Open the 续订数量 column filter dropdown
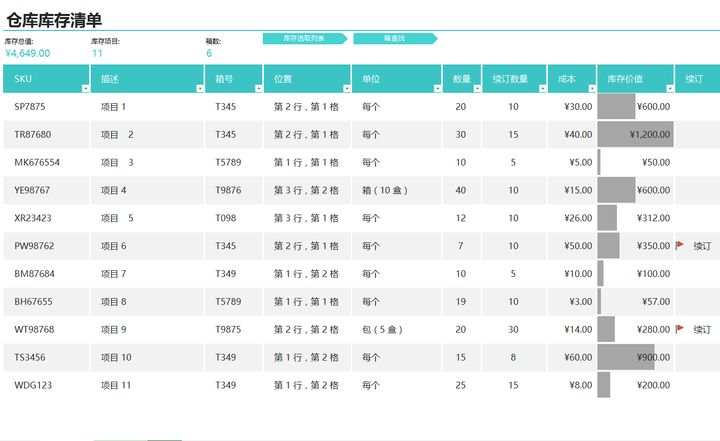Image resolution: width=720 pixels, height=441 pixels. pos(543,88)
